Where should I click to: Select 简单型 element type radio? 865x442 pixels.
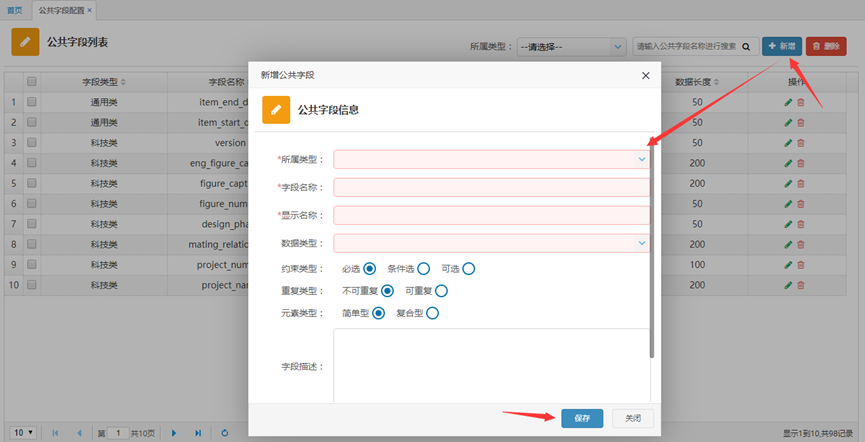tap(378, 313)
